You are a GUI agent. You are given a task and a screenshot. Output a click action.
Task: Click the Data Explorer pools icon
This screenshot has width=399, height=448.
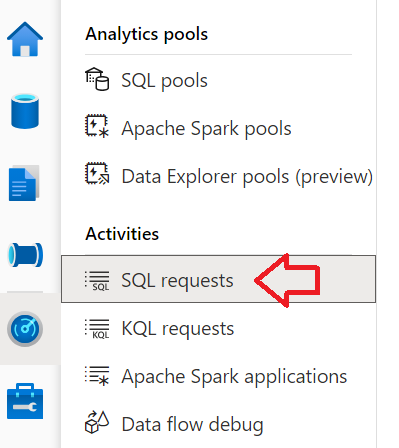tap(97, 174)
